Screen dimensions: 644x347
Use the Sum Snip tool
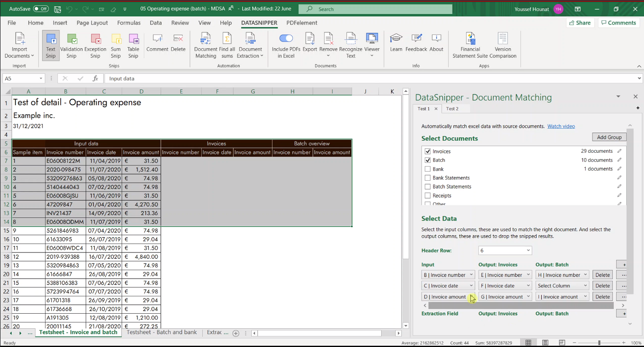pos(115,46)
